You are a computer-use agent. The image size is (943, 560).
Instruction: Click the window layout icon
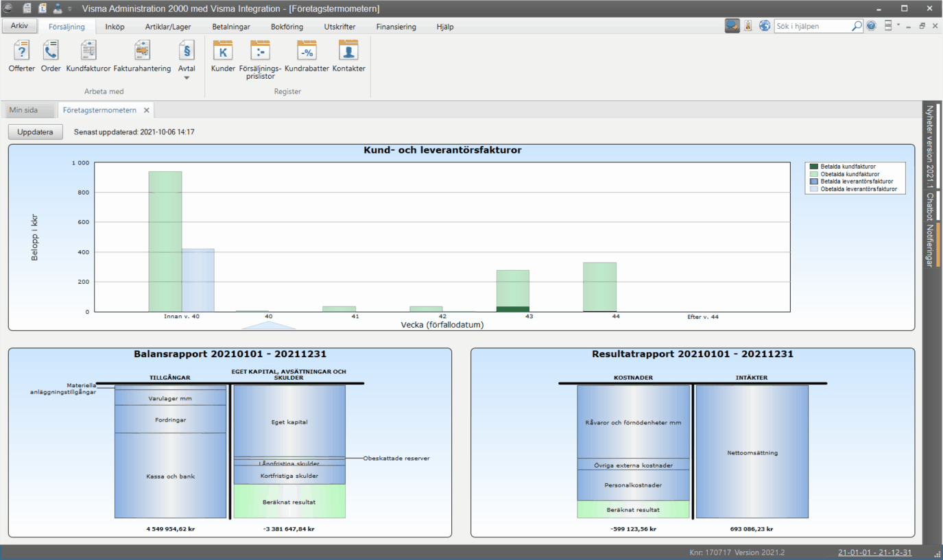[888, 26]
